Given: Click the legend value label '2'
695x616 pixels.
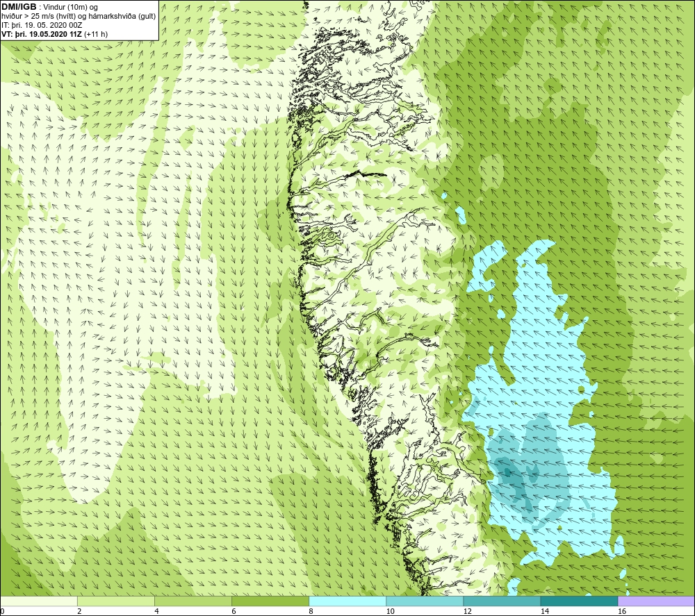Looking at the screenshot, I should (x=79, y=612).
